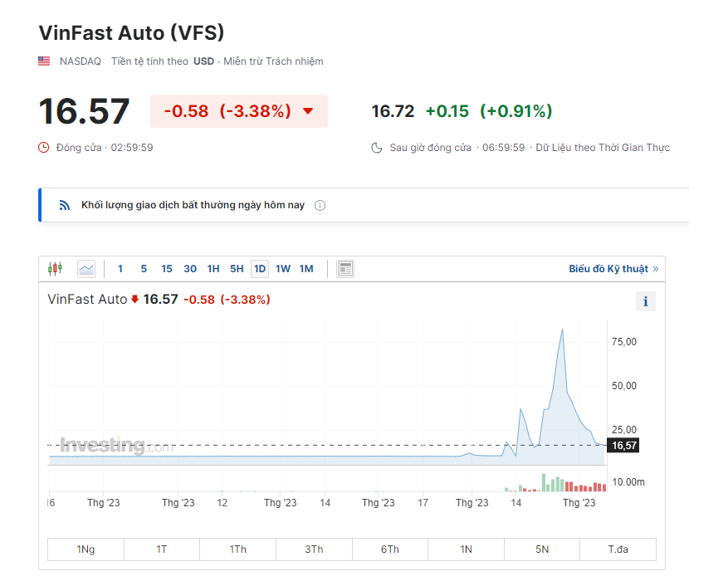Open the chart info 'i' icon

pyautogui.click(x=646, y=301)
